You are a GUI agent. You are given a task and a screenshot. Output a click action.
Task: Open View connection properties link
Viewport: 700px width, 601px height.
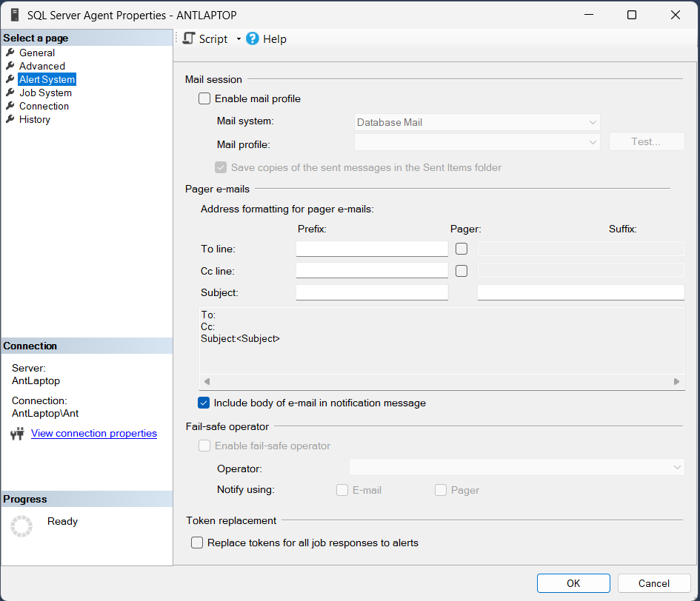pyautogui.click(x=94, y=434)
